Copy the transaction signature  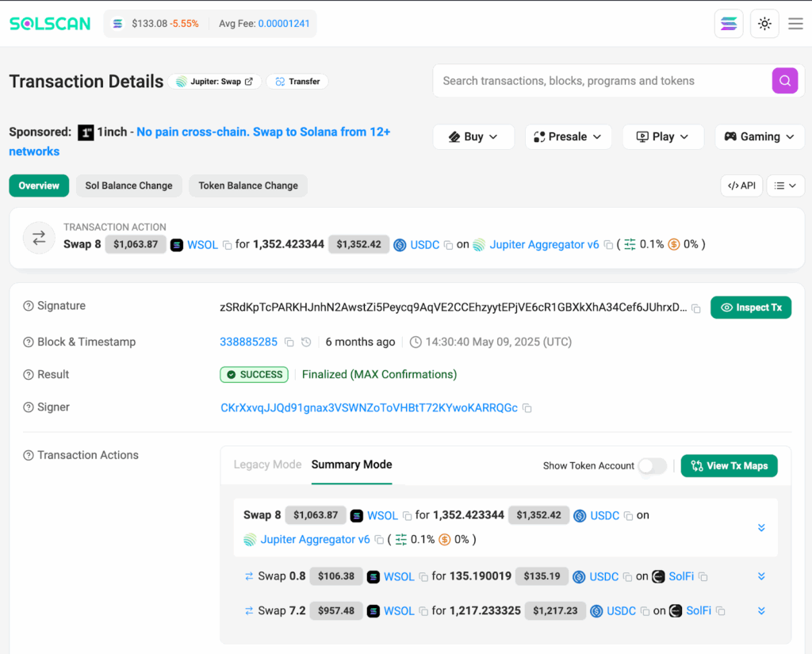click(696, 308)
